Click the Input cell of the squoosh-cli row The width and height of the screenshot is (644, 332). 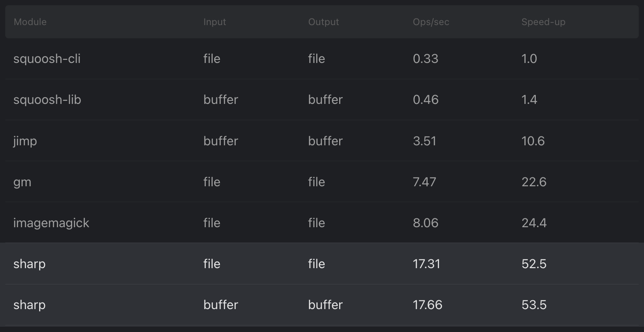[212, 59]
